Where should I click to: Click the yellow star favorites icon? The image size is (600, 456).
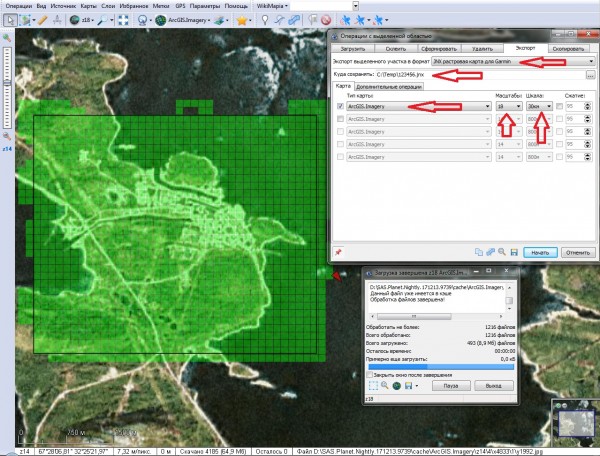pos(241,20)
